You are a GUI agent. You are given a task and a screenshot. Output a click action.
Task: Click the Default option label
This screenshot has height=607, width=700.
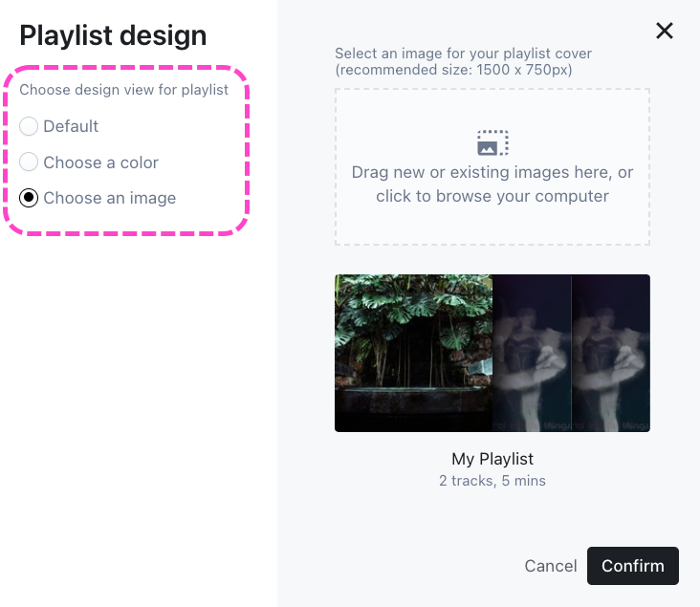pyautogui.click(x=71, y=126)
